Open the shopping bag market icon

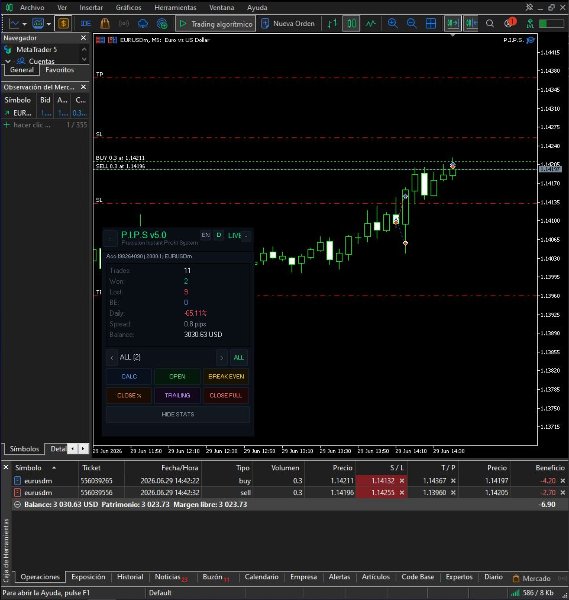point(104,24)
